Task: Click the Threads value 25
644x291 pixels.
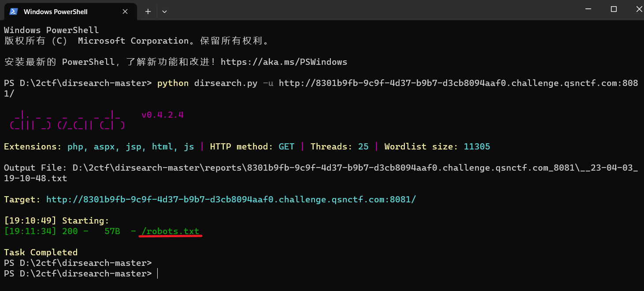Action: [x=363, y=147]
